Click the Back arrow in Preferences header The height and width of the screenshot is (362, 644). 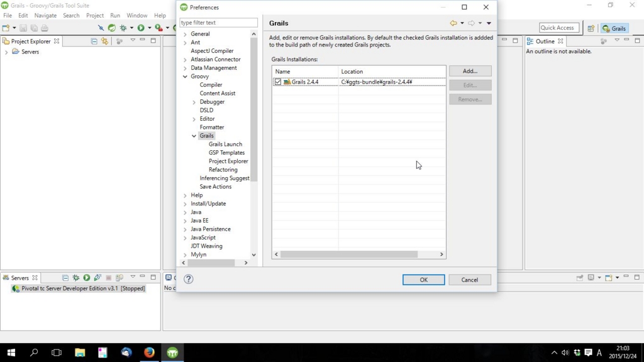pyautogui.click(x=453, y=23)
